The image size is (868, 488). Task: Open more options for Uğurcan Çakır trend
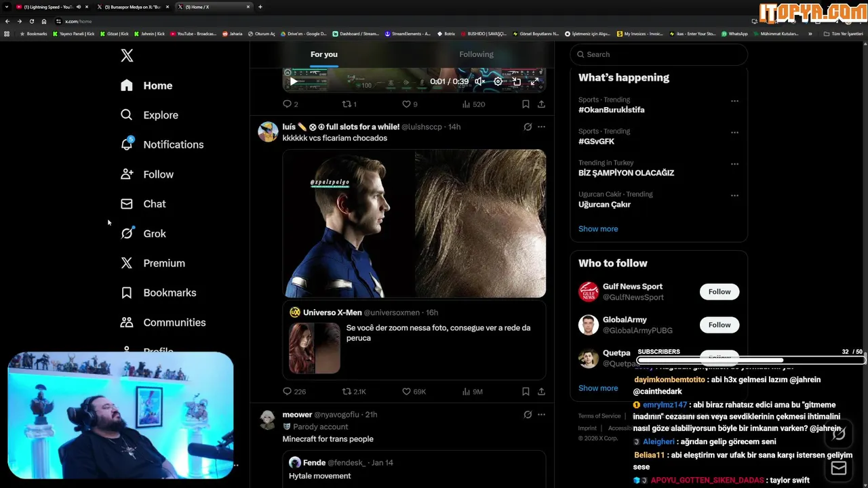[734, 196]
